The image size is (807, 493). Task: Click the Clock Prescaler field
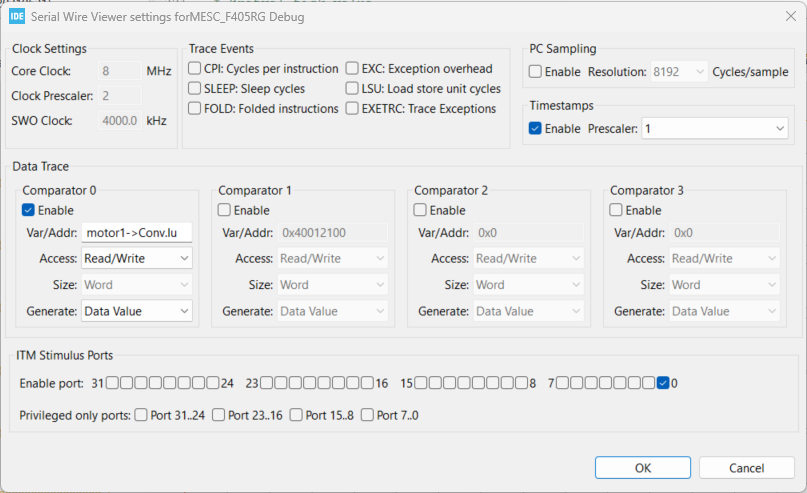[120, 95]
